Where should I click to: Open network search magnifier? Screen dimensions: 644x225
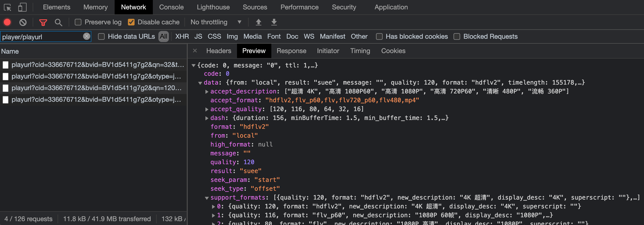click(x=58, y=22)
